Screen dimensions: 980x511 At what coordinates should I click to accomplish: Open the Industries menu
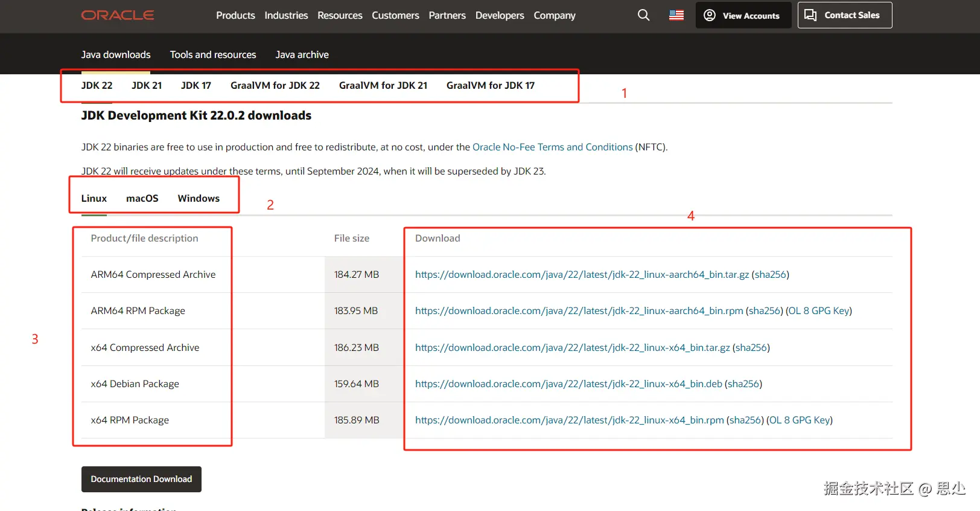pyautogui.click(x=286, y=15)
